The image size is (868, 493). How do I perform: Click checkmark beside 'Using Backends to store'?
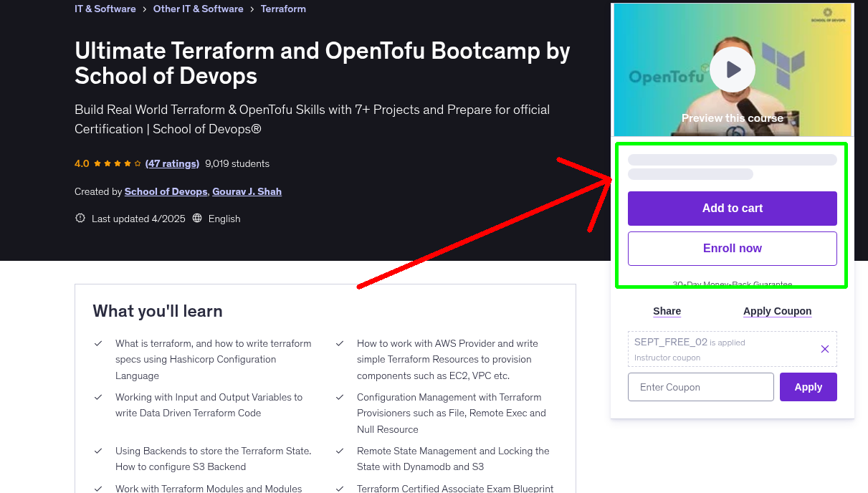98,451
